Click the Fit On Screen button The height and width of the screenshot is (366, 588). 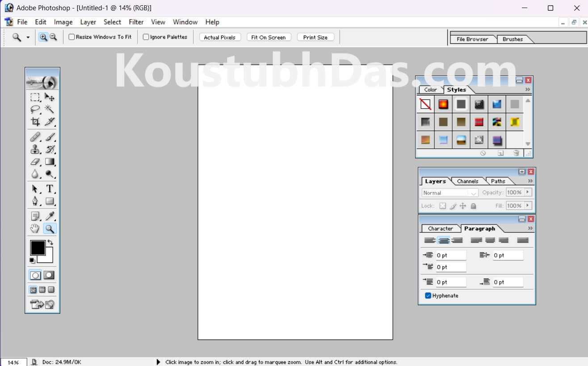[269, 37]
